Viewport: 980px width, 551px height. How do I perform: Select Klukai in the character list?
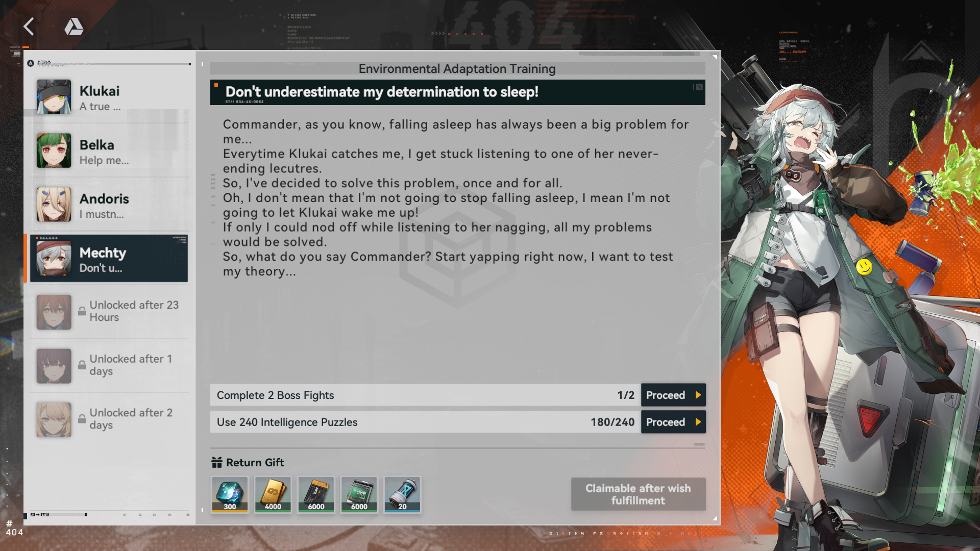click(x=109, y=97)
